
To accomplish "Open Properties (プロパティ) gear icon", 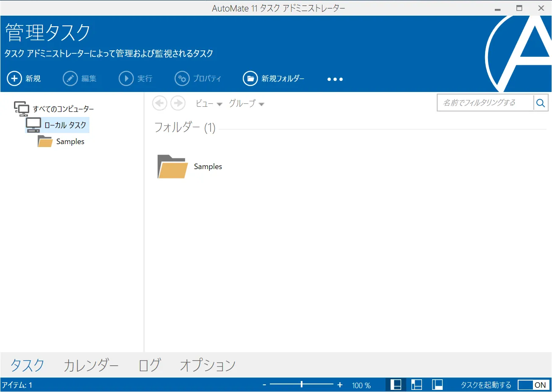I will (x=182, y=78).
